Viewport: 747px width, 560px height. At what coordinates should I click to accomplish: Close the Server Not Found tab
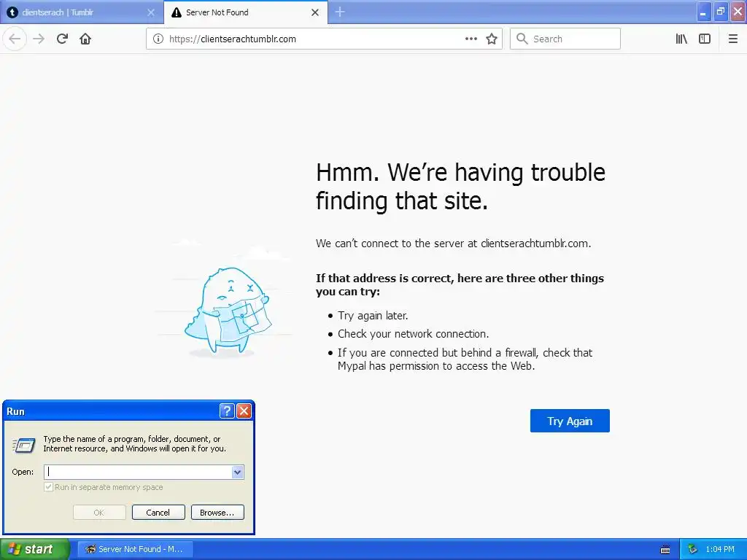315,12
